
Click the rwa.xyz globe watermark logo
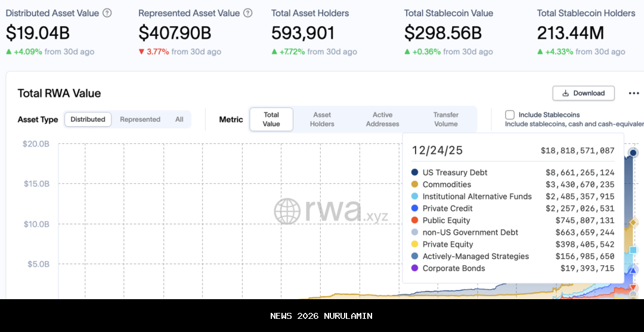[x=287, y=211]
